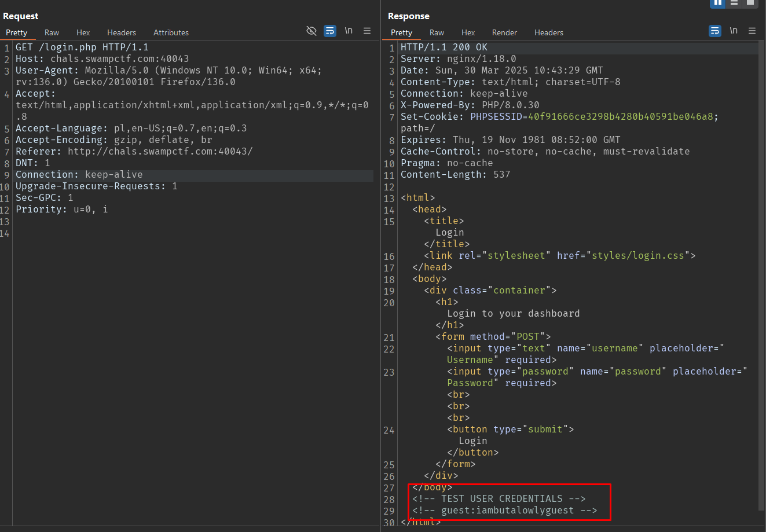Open the Raw tab in the Request panel
Viewport: 766px width, 532px height.
(52, 32)
